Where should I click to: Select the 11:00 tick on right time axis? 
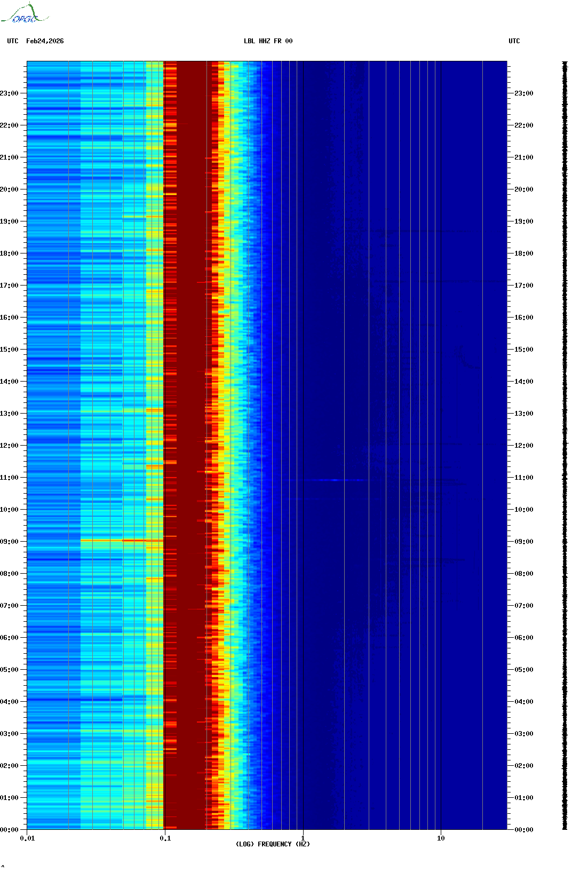click(x=523, y=478)
